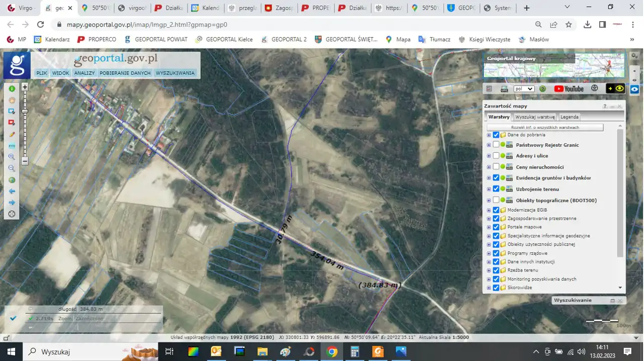644x361 pixels.
Task: Open the language selector dropdown
Action: (x=524, y=89)
